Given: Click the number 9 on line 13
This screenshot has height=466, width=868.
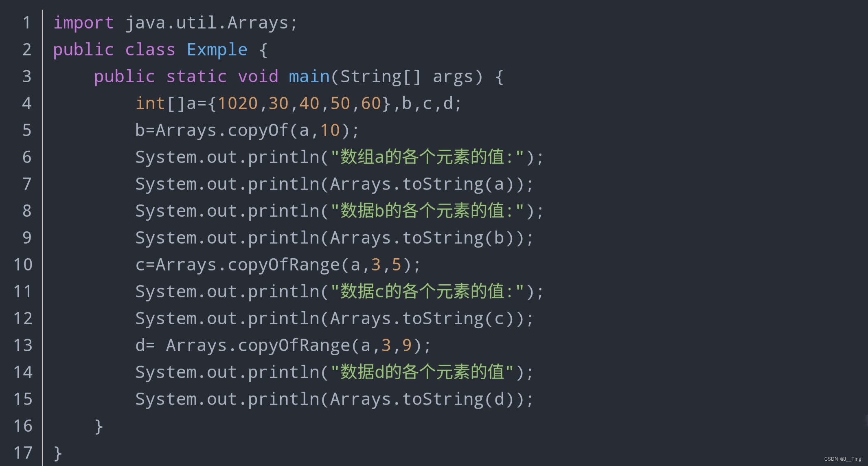Looking at the screenshot, I should [x=407, y=345].
